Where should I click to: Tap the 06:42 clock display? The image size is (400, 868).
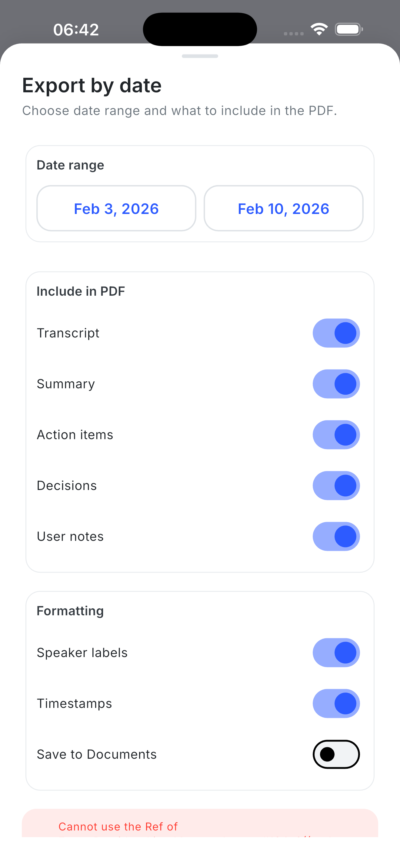point(76,29)
